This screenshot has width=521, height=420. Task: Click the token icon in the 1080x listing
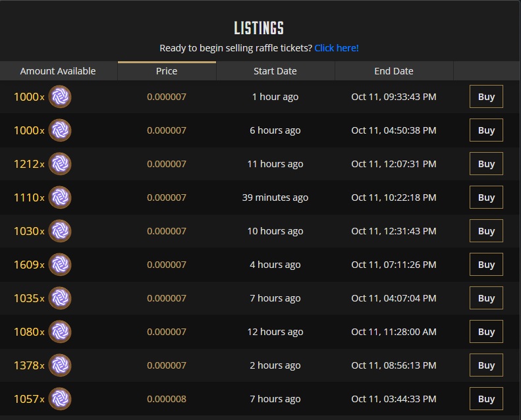60,332
